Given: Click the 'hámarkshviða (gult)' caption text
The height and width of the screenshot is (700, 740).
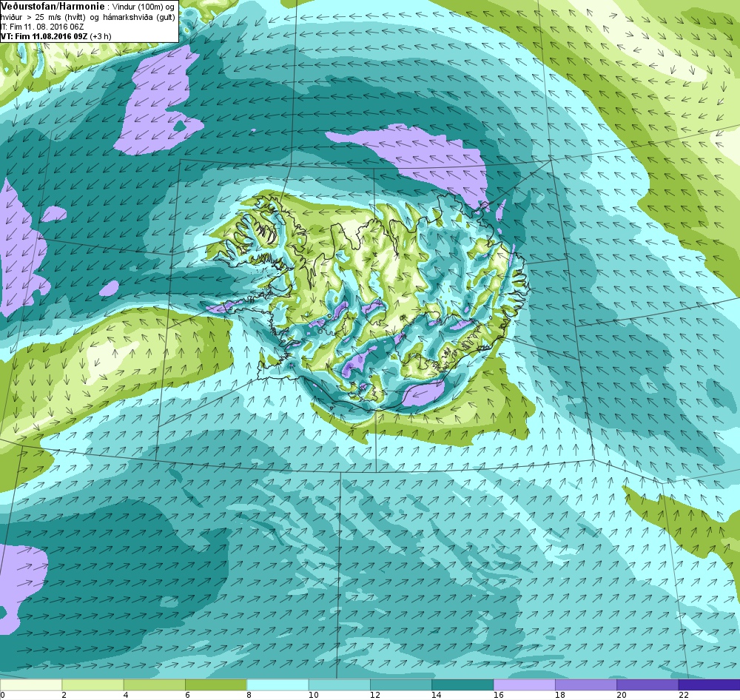Looking at the screenshot, I should pyautogui.click(x=139, y=18).
